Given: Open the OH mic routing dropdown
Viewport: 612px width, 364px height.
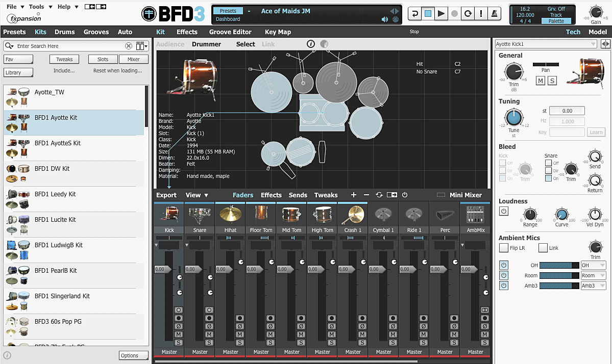Looking at the screenshot, I should coord(593,266).
